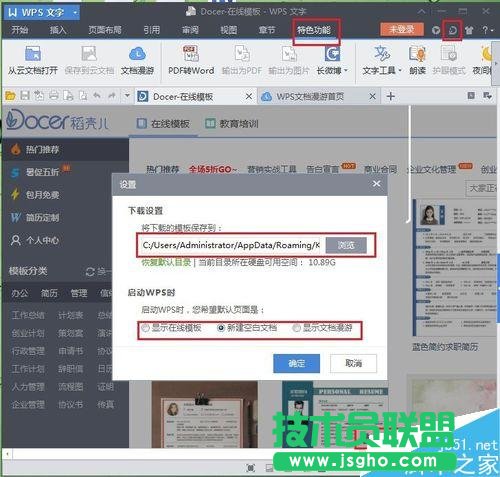
Task: Expand the 文字工具 dropdown arrow
Action: coord(400,70)
